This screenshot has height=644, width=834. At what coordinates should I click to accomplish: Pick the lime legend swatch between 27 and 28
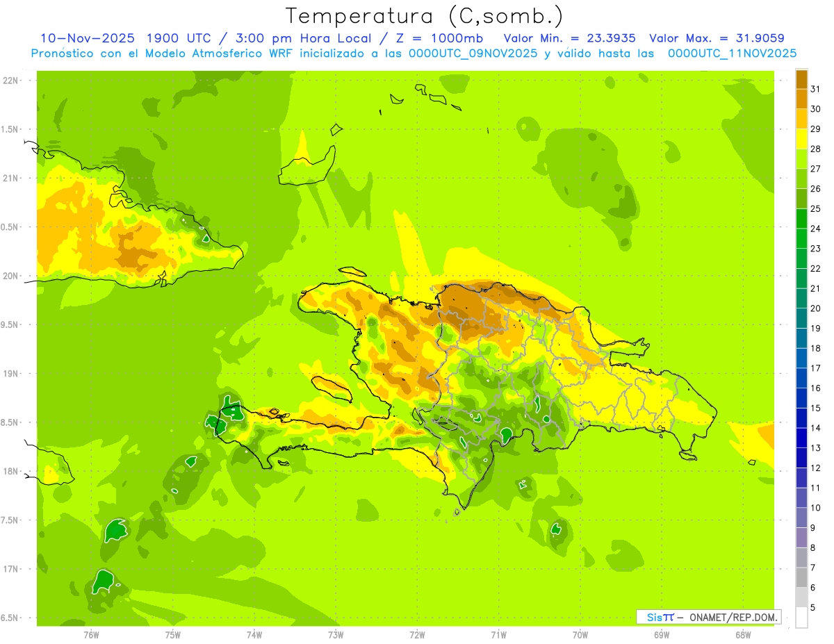pos(801,158)
